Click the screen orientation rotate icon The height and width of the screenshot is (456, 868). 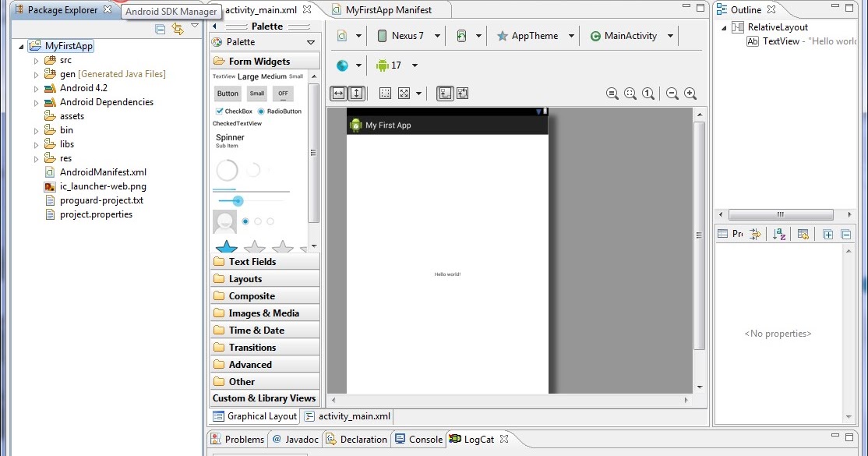(x=461, y=36)
